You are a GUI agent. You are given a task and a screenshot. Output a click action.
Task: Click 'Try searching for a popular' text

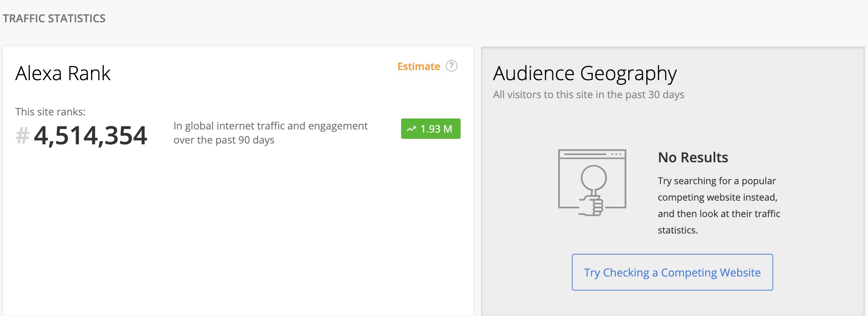pos(719,205)
